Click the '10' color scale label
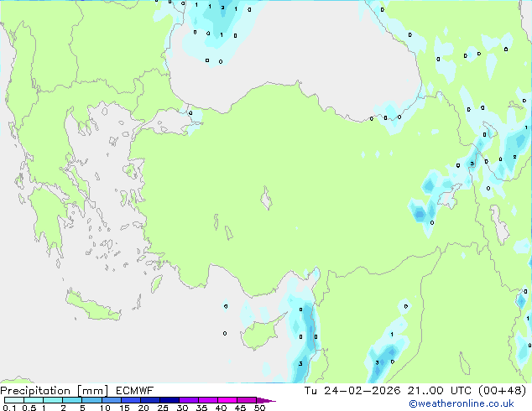 [x=105, y=408]
